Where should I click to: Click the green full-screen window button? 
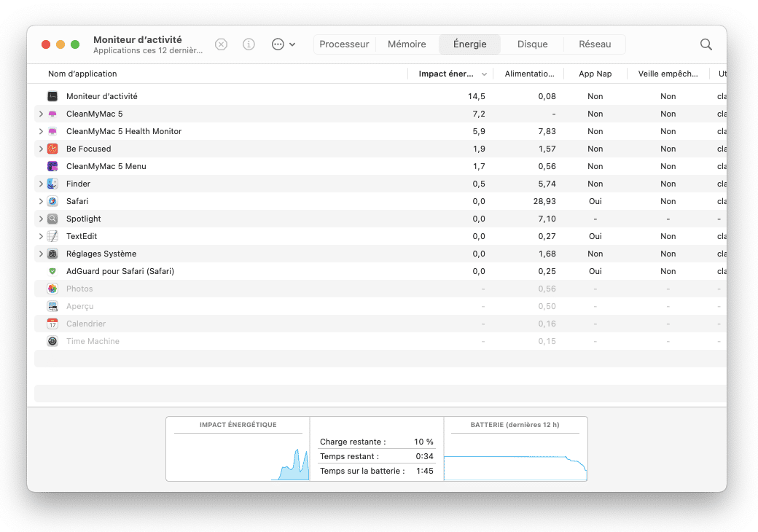coord(75,44)
